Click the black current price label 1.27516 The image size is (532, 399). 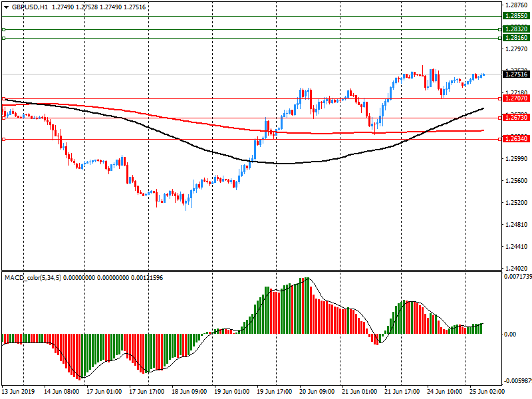(516, 74)
